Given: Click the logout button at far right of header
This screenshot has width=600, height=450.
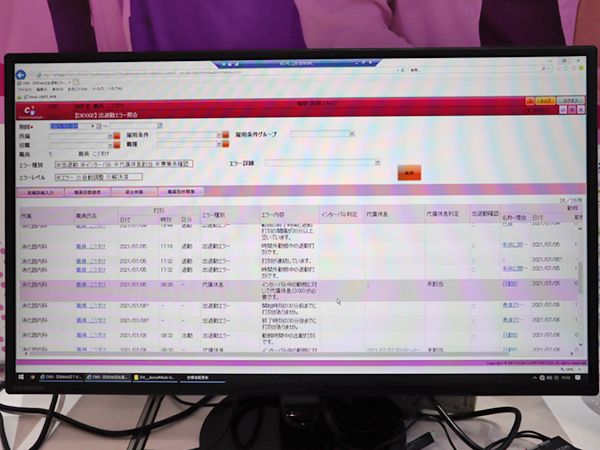Looking at the screenshot, I should (569, 102).
